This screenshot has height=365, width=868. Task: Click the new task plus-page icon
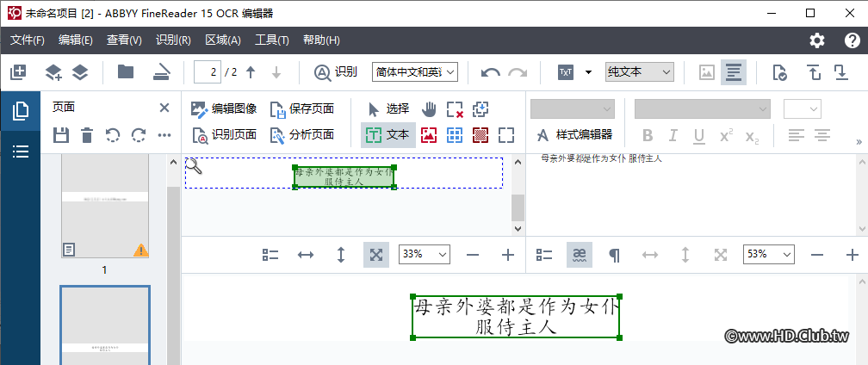pyautogui.click(x=18, y=72)
